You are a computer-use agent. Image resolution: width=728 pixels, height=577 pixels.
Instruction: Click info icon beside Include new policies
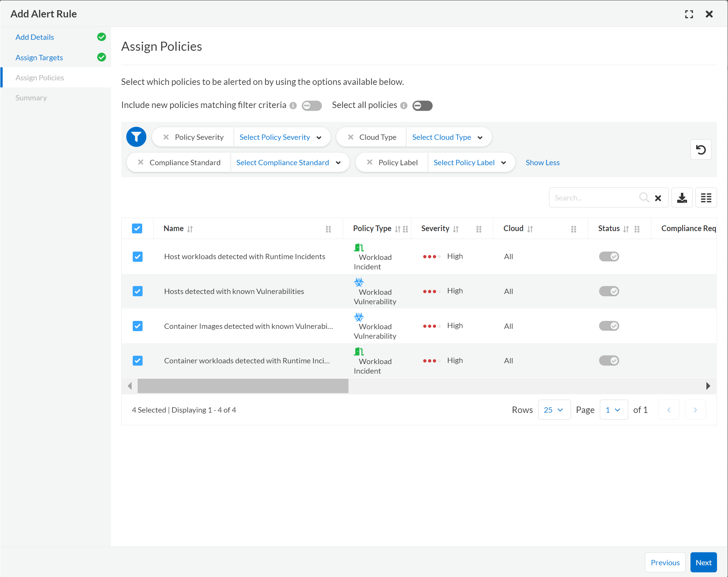coord(293,105)
